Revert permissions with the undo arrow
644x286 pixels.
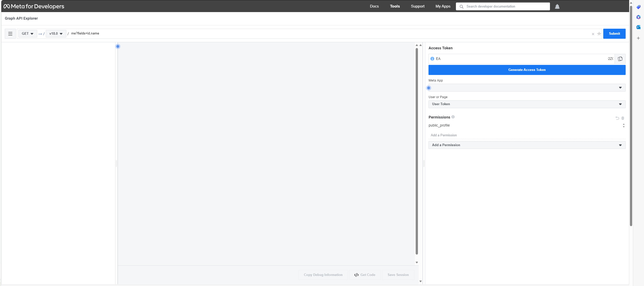(617, 118)
